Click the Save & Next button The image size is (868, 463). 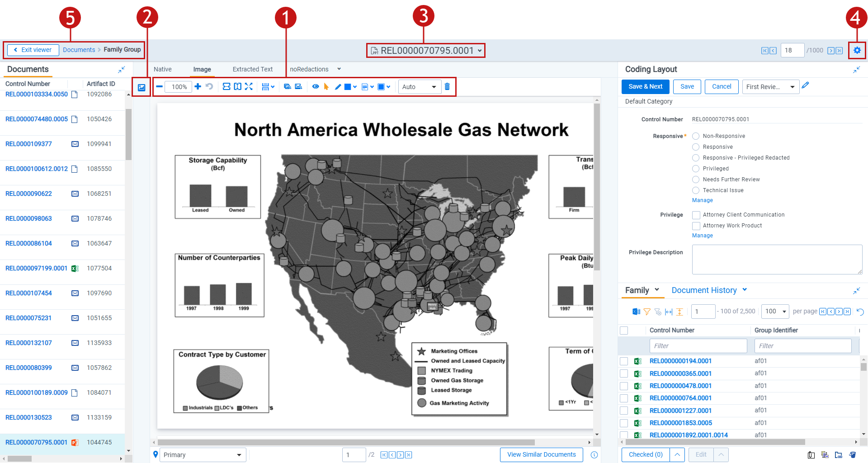(645, 87)
